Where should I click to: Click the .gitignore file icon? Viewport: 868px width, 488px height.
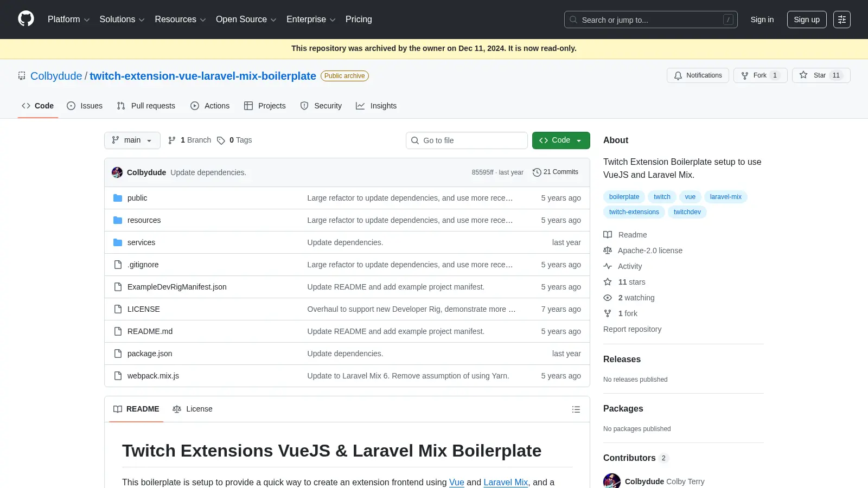(118, 265)
